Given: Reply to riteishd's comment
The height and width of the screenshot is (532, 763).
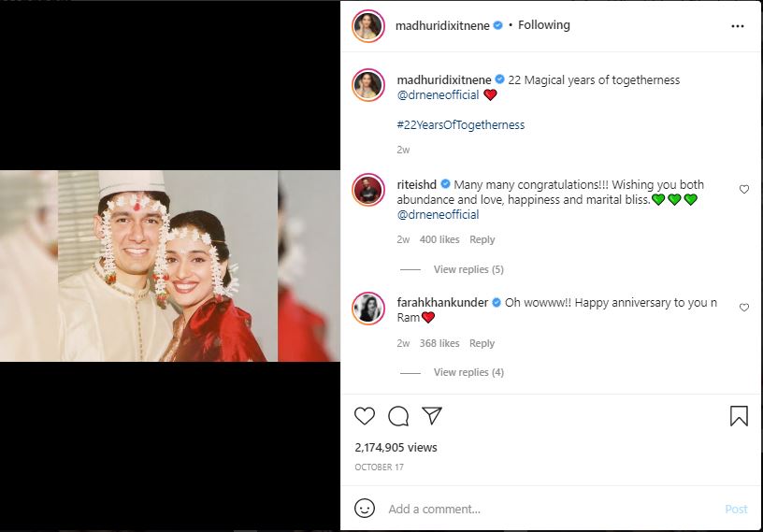Looking at the screenshot, I should tap(482, 239).
